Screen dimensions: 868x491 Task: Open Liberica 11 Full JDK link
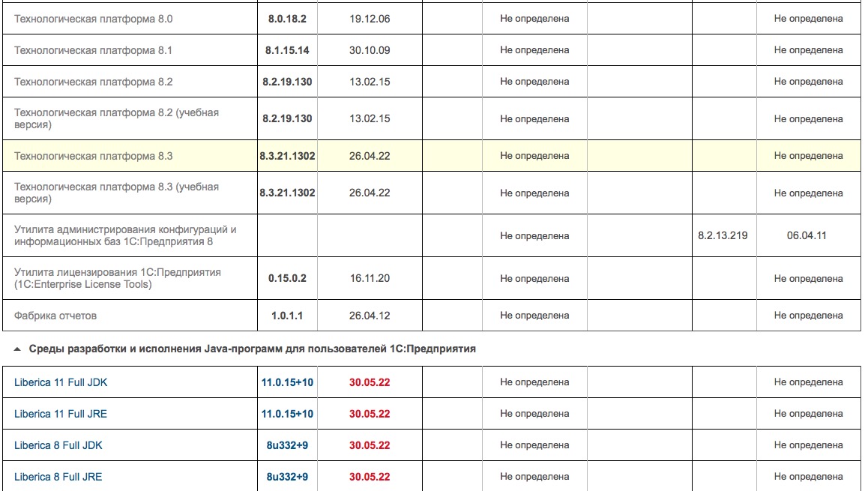point(61,382)
